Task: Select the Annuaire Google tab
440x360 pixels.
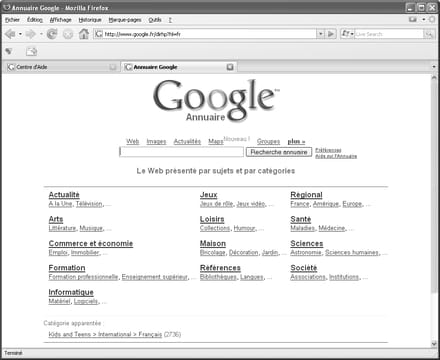Action: (179, 67)
